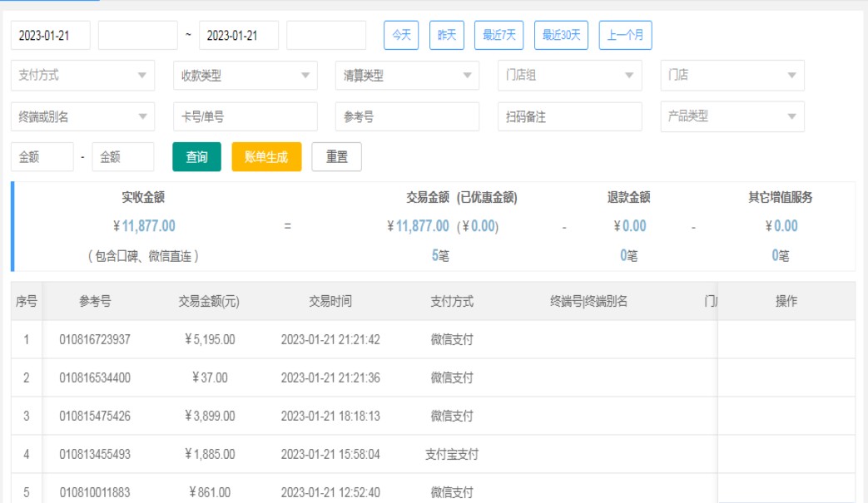Screen dimensions: 868x503
Task: Reset filters with the 重置 button
Action: point(336,157)
